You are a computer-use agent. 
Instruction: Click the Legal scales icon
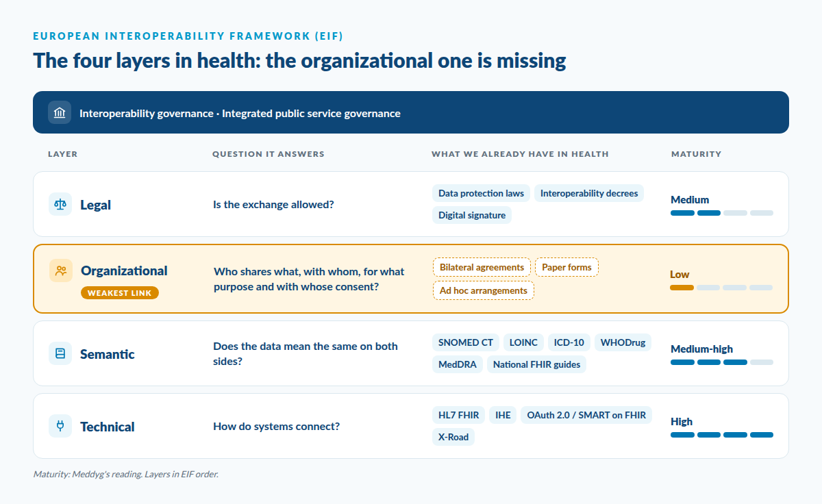pyautogui.click(x=60, y=204)
